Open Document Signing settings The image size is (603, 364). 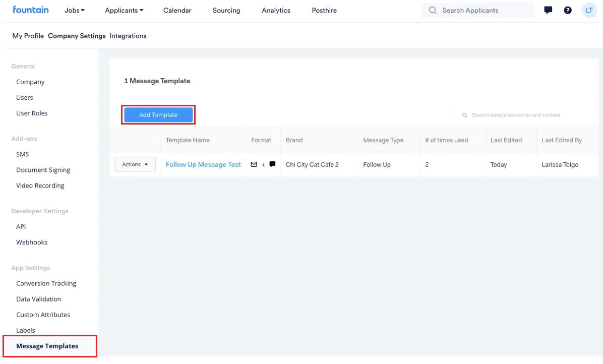(43, 170)
